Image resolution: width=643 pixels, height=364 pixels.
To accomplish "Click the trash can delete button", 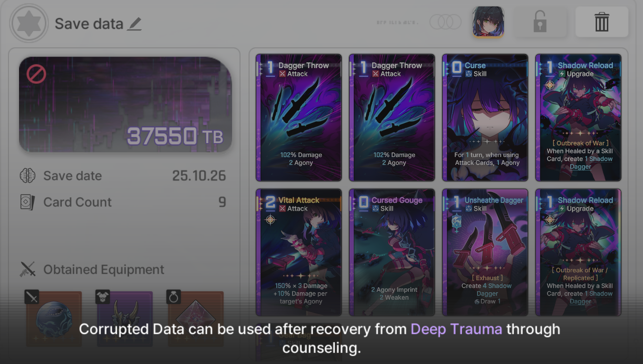I will pyautogui.click(x=602, y=22).
